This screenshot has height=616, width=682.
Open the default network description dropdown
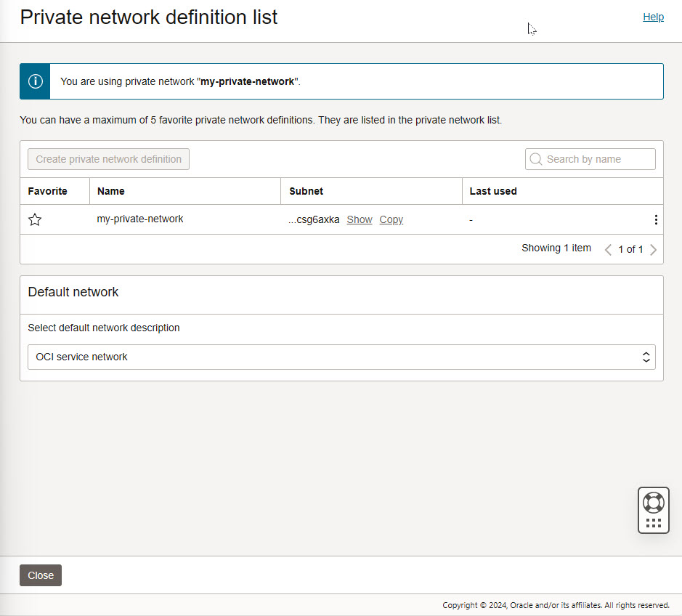(x=341, y=357)
